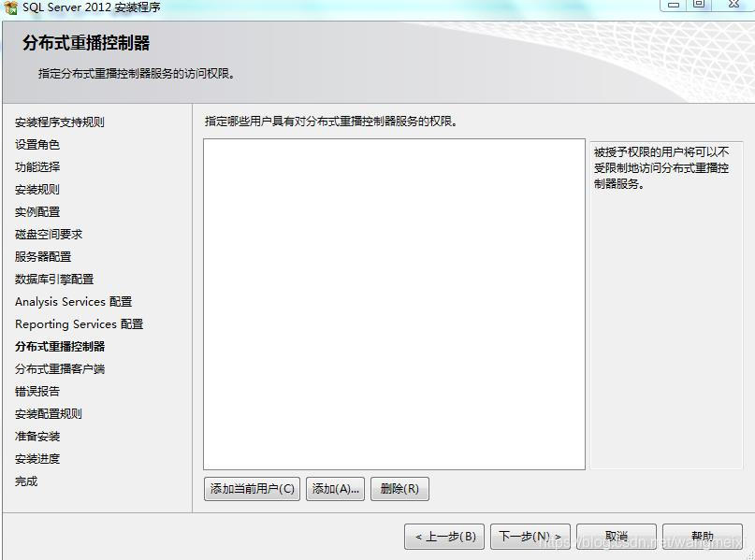This screenshot has width=755, height=560.
Task: Minimize the SQL Server 2012 setup window
Action: click(x=674, y=5)
